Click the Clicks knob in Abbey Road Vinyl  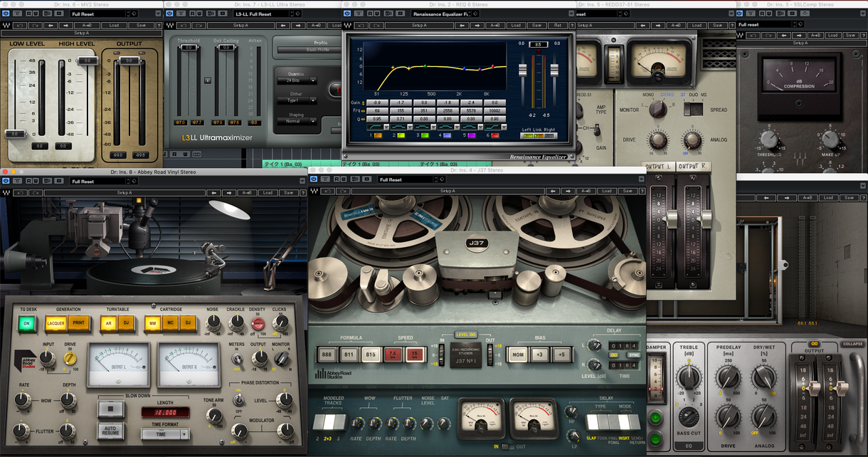(280, 324)
